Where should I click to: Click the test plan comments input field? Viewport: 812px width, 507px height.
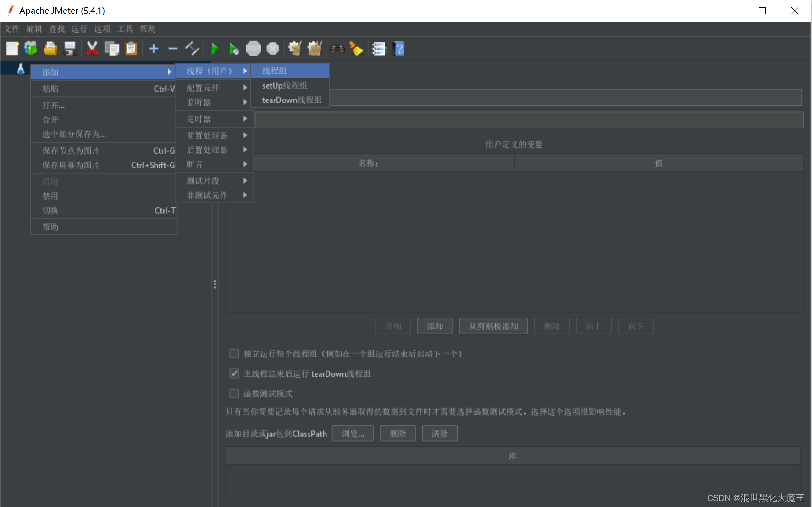(x=529, y=120)
